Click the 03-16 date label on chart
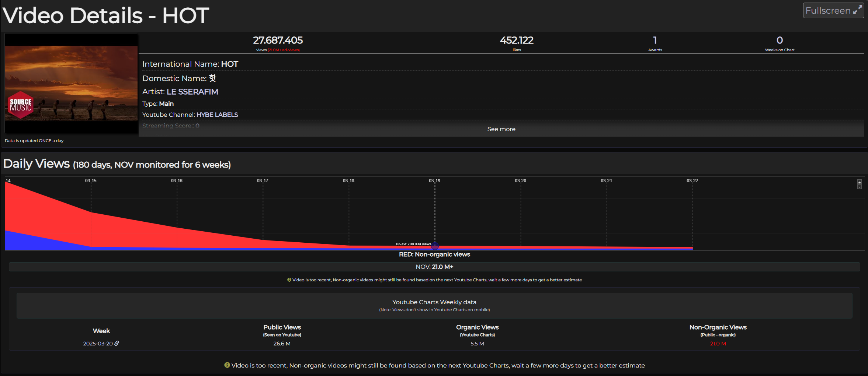This screenshot has height=376, width=868. [x=177, y=181]
